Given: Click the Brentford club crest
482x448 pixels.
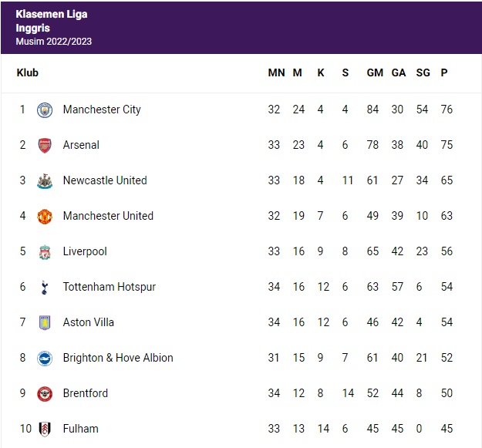Looking at the screenshot, I should pos(45,393).
